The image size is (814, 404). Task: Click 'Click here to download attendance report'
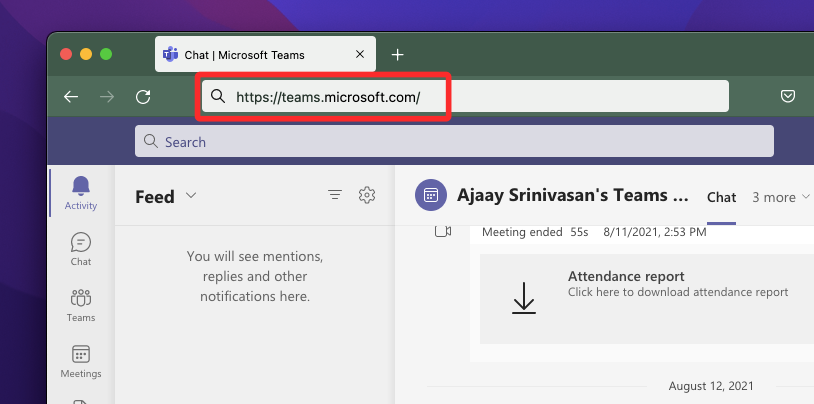[x=678, y=292]
